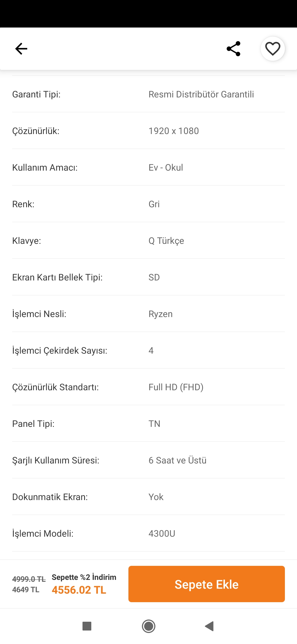This screenshot has width=297, height=644.
Task: Select the 1920 x 1080 resolution value
Action: pyautogui.click(x=174, y=131)
